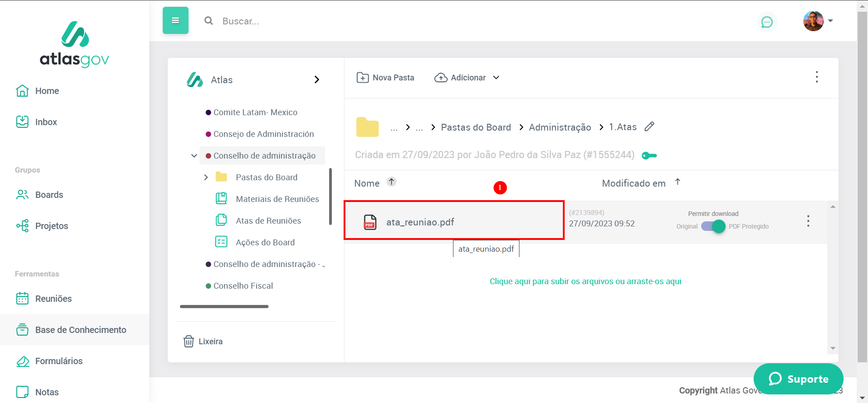Click the upload files link text
The image size is (868, 403).
pyautogui.click(x=585, y=281)
